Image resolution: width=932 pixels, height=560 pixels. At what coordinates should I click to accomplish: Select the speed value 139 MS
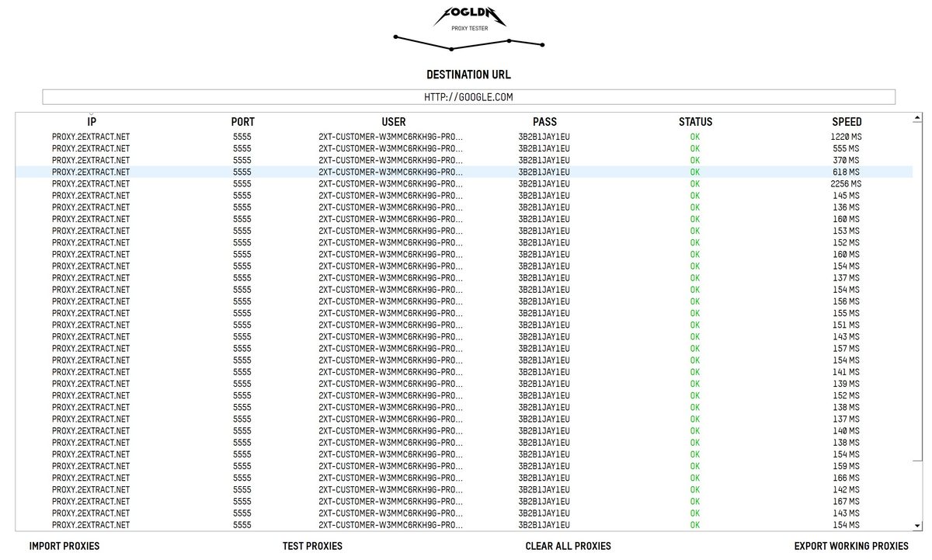click(846, 384)
